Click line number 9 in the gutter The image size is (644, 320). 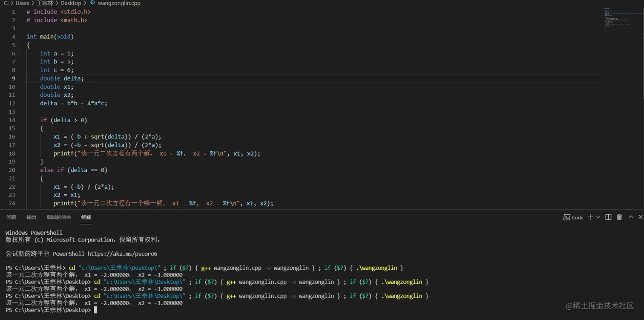click(x=13, y=78)
